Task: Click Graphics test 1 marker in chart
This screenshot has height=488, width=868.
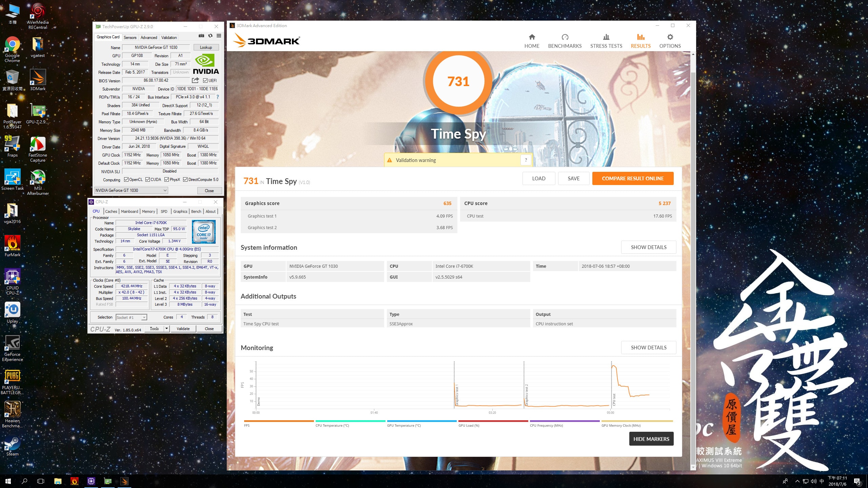Action: tap(456, 395)
